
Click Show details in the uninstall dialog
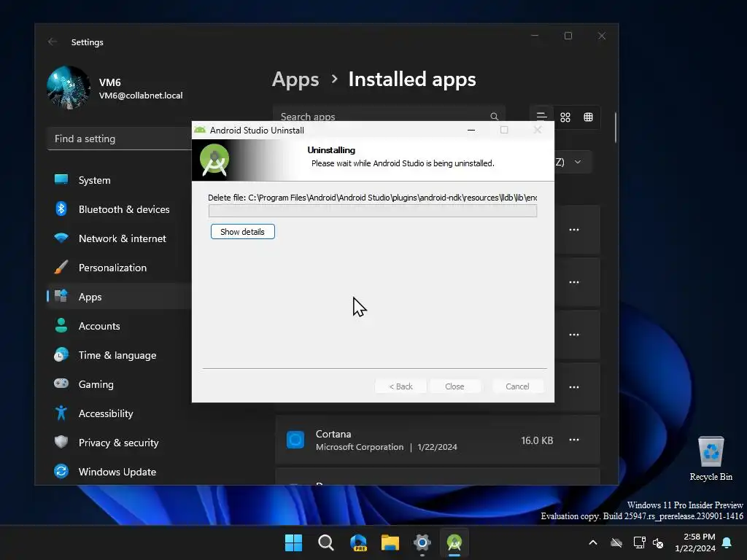pos(242,232)
